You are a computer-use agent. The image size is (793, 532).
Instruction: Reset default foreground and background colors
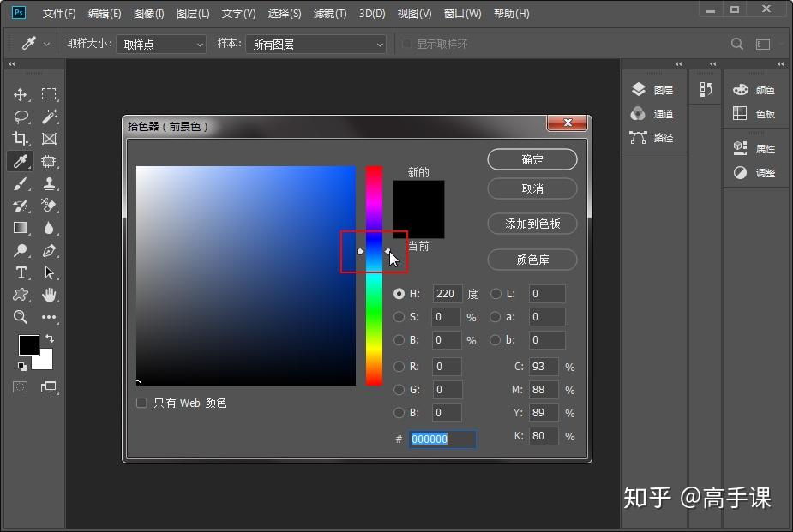point(21,366)
